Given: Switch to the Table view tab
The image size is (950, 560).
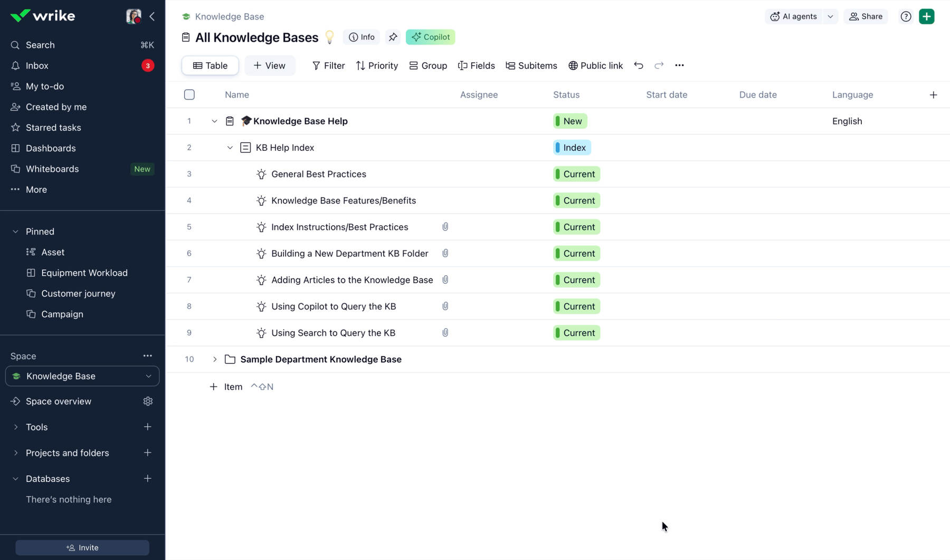Looking at the screenshot, I should click(x=210, y=65).
